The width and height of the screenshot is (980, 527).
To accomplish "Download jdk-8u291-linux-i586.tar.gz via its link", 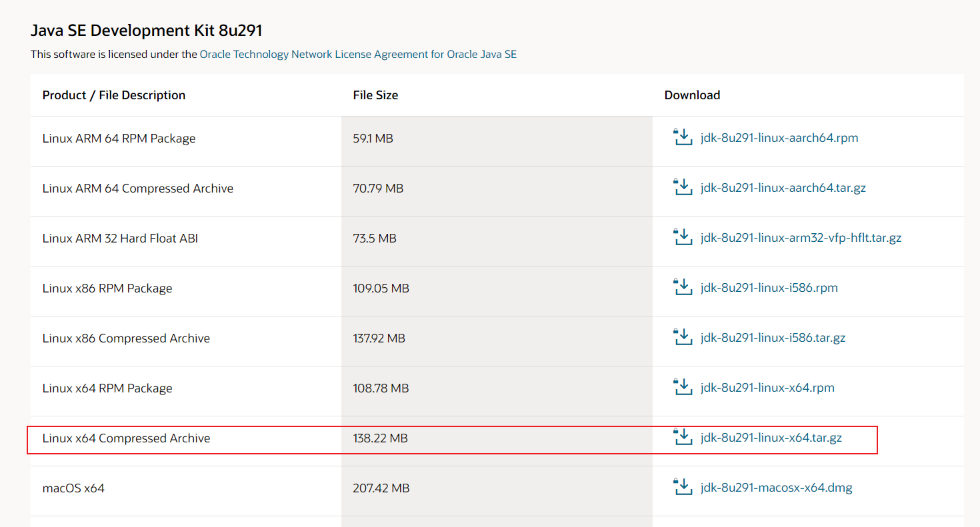I will click(773, 337).
